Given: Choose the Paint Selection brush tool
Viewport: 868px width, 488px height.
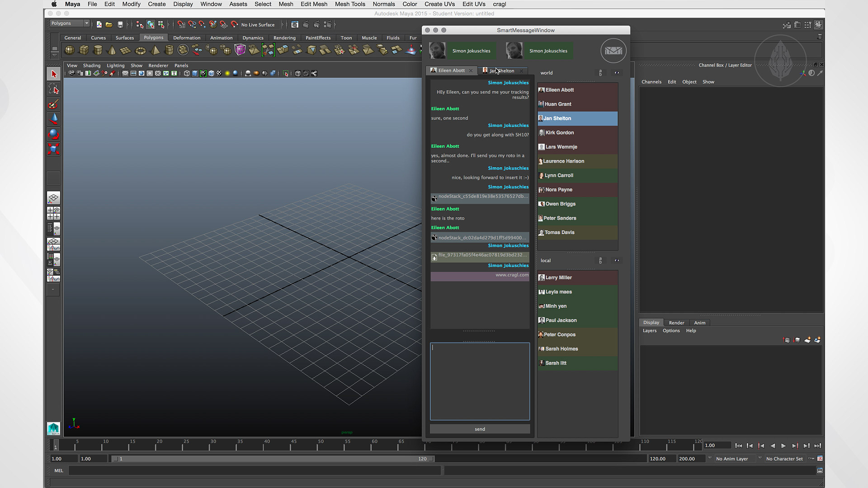Looking at the screenshot, I should pyautogui.click(x=53, y=104).
